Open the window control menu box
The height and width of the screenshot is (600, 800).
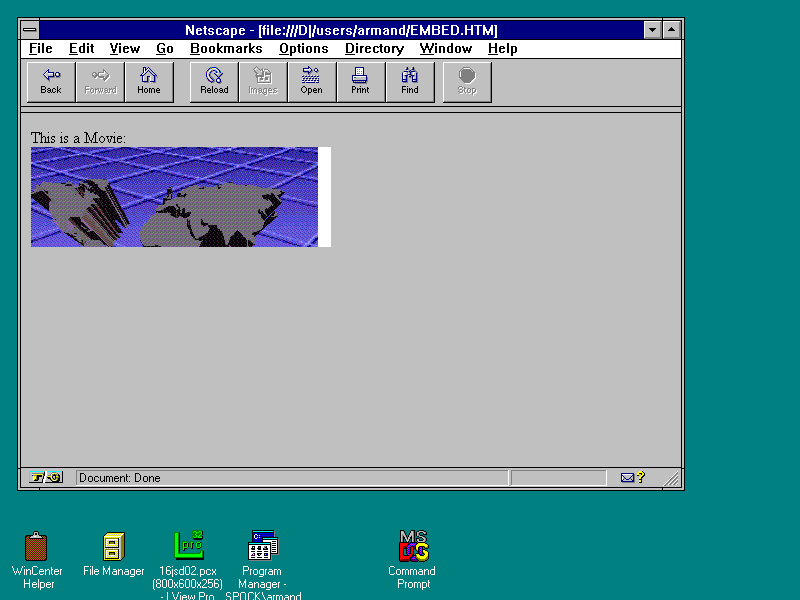[x=30, y=30]
